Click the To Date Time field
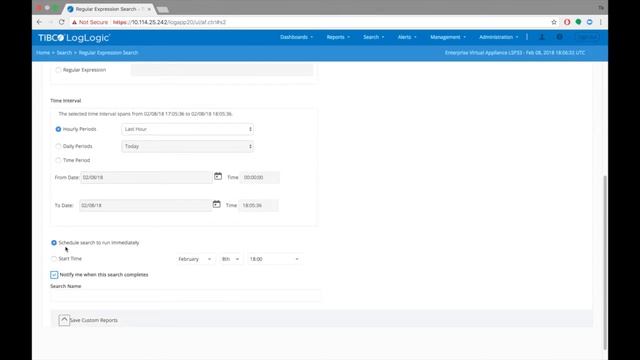The image size is (640, 360). click(x=258, y=205)
